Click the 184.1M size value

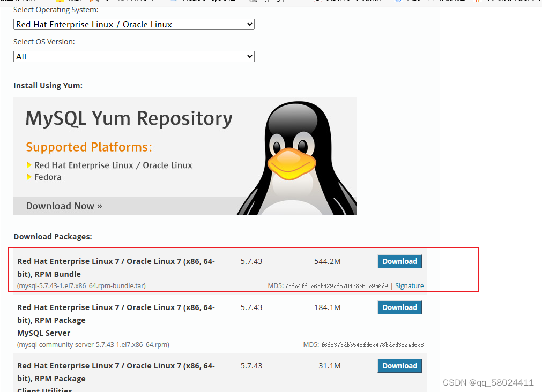(328, 307)
